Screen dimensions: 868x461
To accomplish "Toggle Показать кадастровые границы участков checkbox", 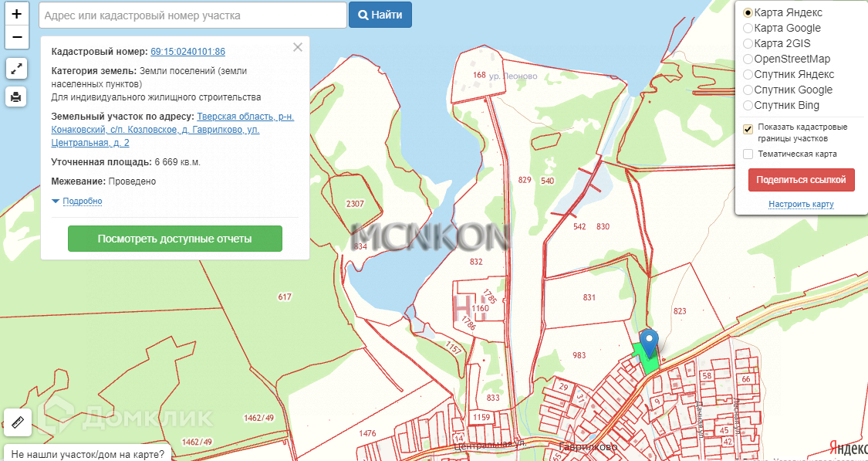I will click(x=748, y=129).
